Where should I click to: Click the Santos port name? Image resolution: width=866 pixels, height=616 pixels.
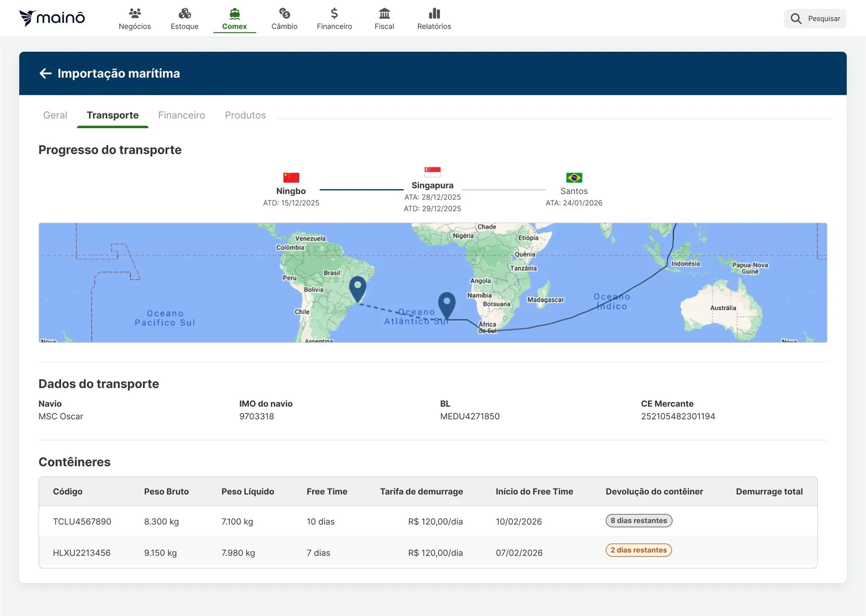(x=574, y=191)
